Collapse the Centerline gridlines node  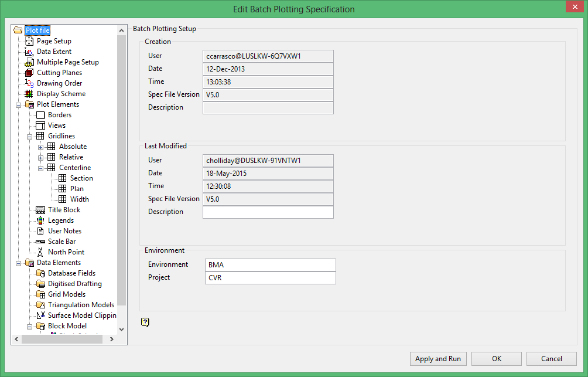coord(41,168)
